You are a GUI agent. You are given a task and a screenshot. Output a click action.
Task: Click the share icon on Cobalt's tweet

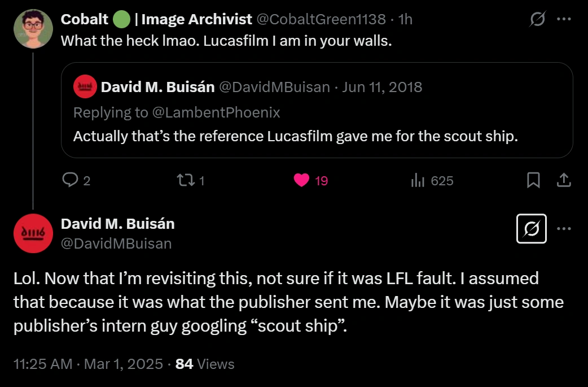coord(563,180)
